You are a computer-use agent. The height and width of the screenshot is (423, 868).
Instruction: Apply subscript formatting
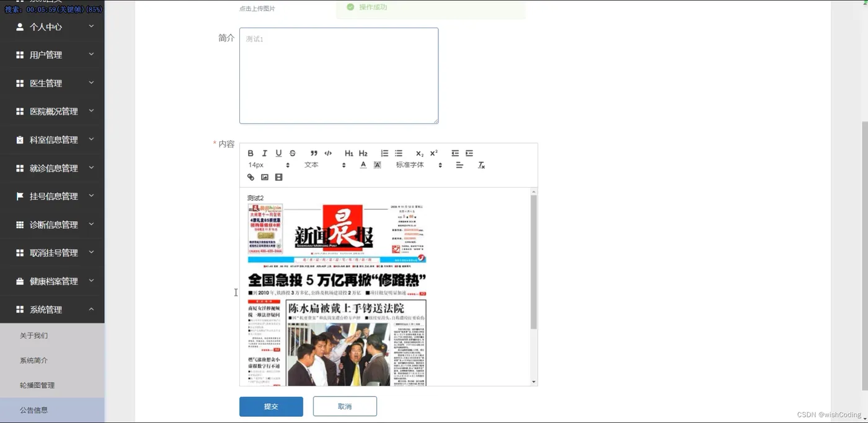coord(420,153)
